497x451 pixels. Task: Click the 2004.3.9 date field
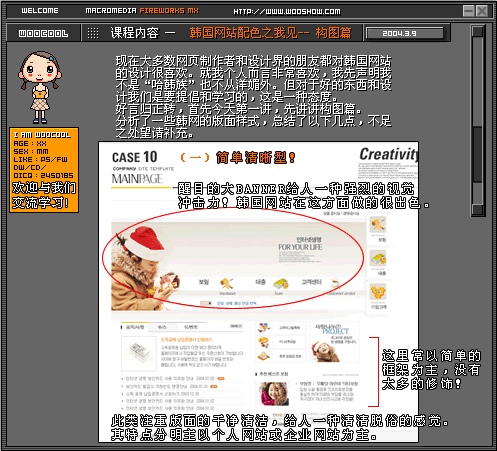(405, 33)
